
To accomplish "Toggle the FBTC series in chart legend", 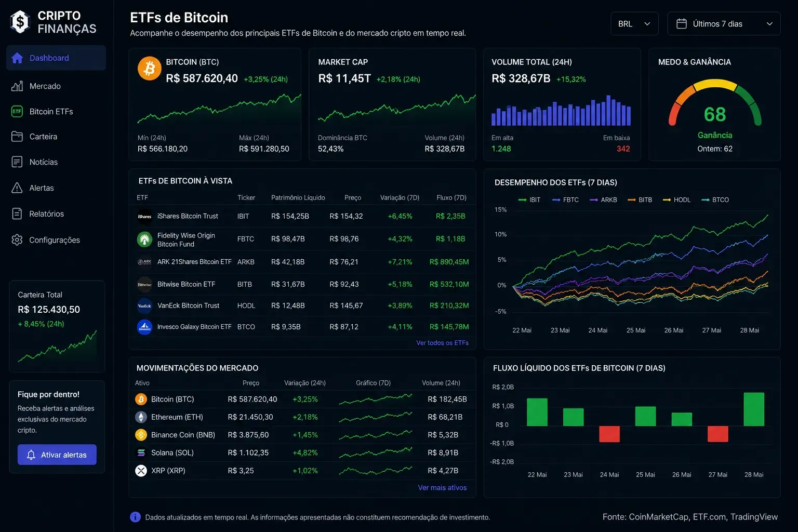I will pos(565,199).
